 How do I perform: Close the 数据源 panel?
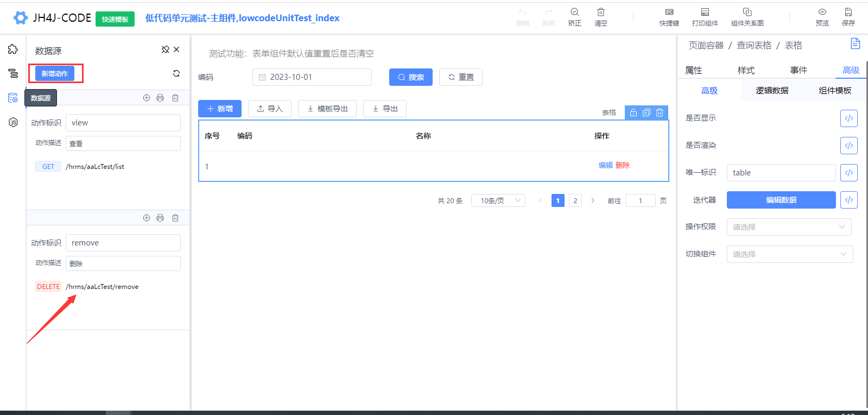(x=176, y=49)
